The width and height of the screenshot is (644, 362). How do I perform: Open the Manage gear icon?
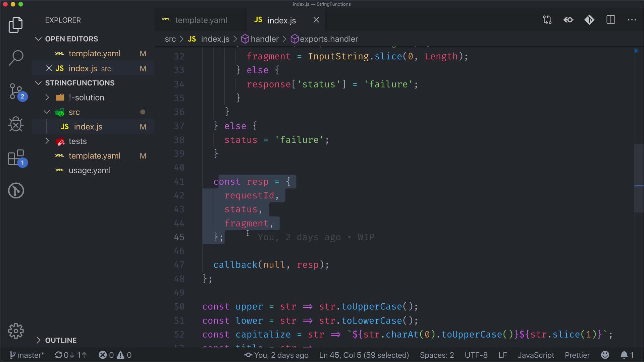pos(16,331)
